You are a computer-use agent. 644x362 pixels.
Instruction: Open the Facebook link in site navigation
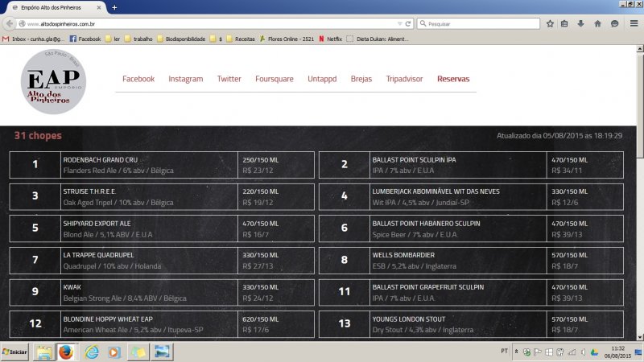pyautogui.click(x=138, y=79)
